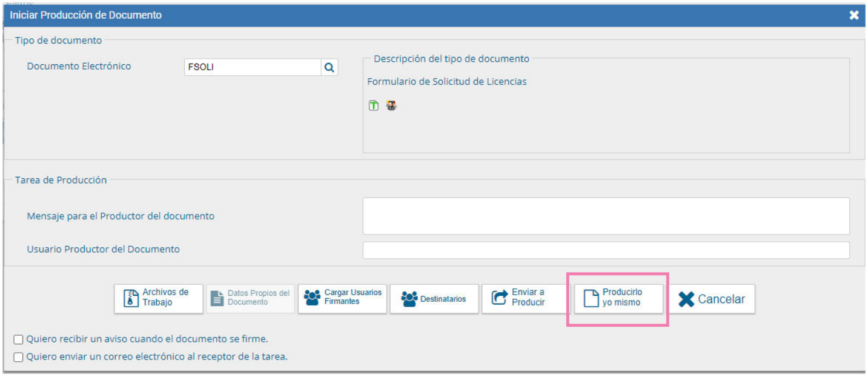Click the signer user icon in description
Viewport: 868px width, 377px height.
pyautogui.click(x=391, y=106)
